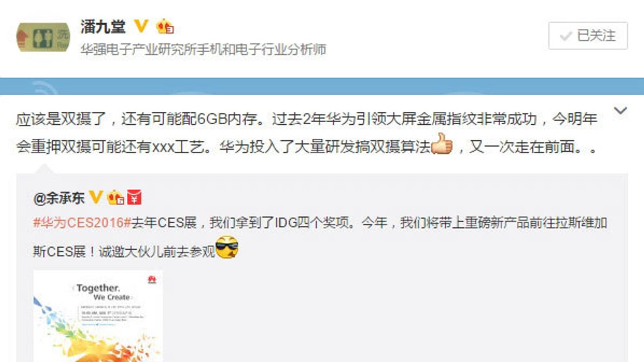The width and height of the screenshot is (644, 362).
Task: Click the 华强电子产业研究所 profile description text
Action: click(x=203, y=49)
